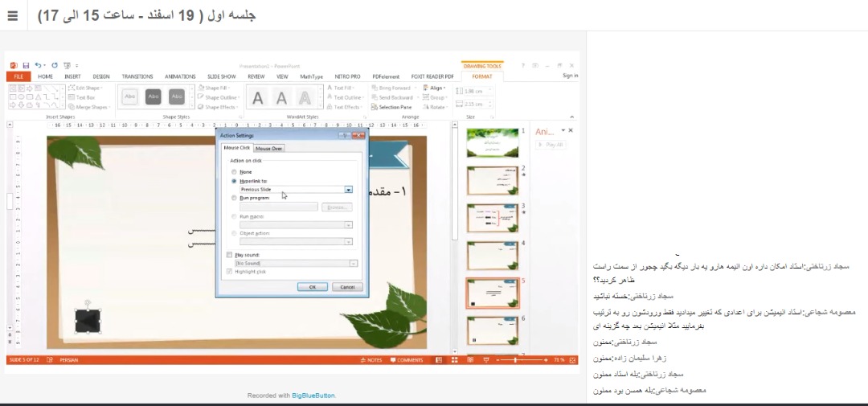Select the Run program radio option

(234, 197)
